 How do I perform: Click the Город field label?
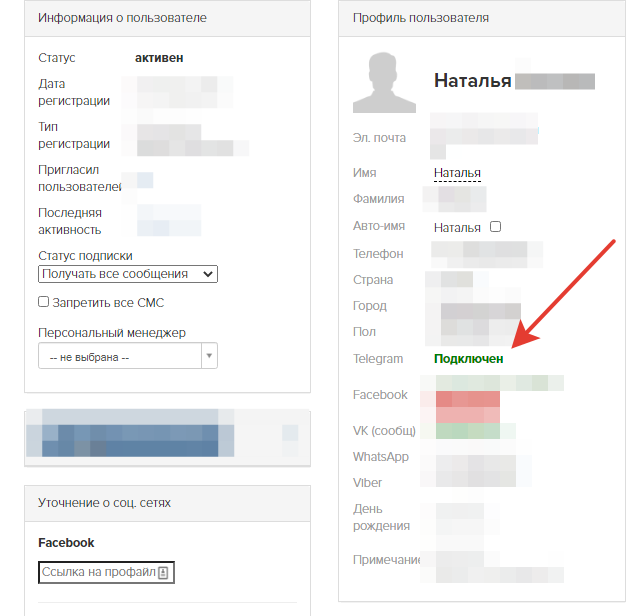pos(370,306)
